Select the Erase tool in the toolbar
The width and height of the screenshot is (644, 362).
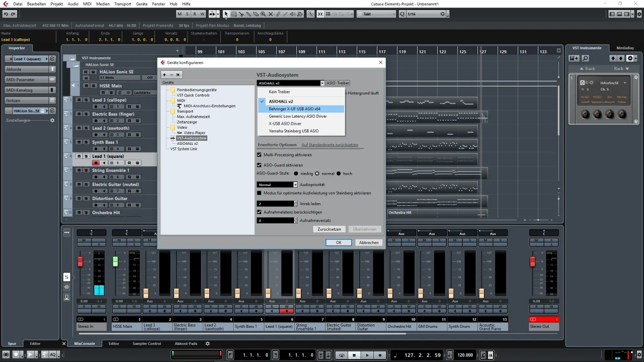coord(256,14)
